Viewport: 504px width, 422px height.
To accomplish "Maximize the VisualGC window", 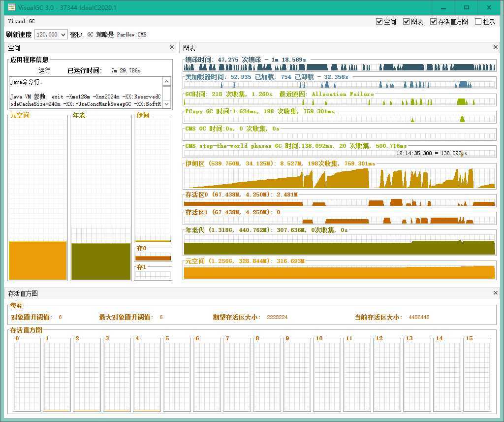I will [x=467, y=7].
